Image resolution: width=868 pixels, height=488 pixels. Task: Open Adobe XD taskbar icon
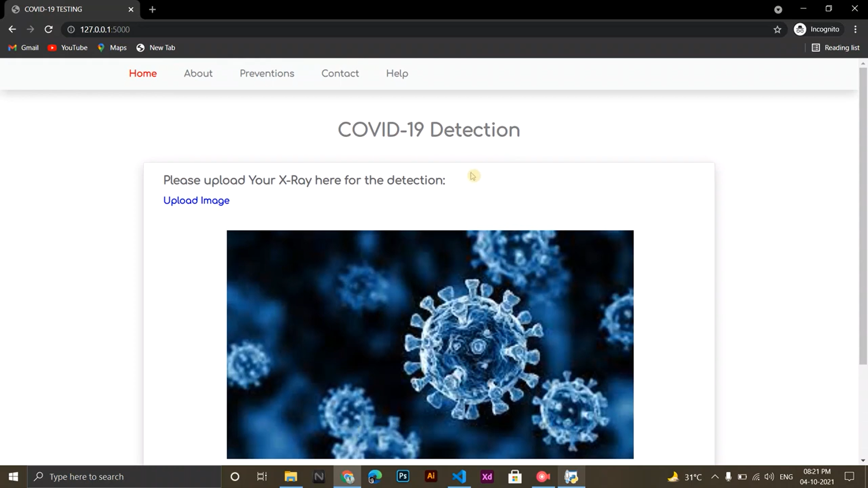pos(487,476)
